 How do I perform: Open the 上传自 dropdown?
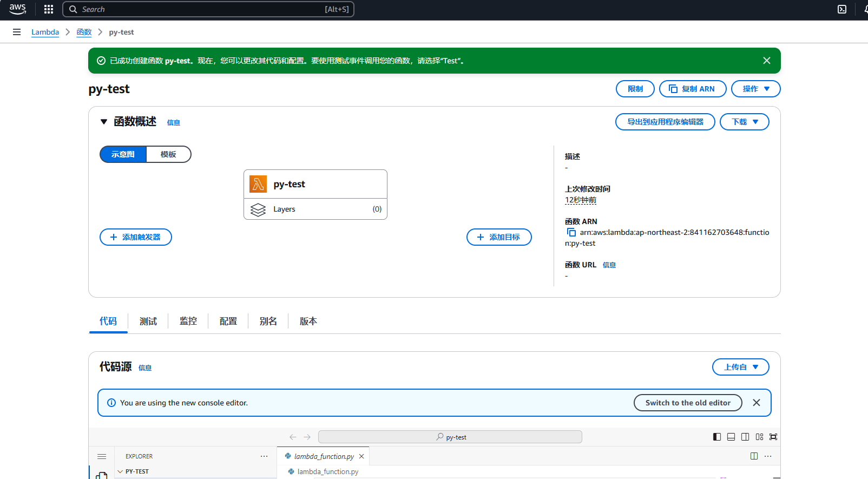(x=741, y=367)
